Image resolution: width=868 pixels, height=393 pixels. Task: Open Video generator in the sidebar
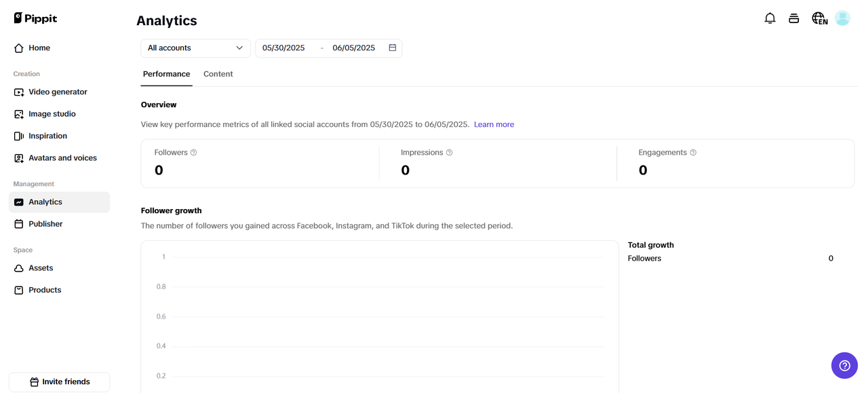pos(58,92)
